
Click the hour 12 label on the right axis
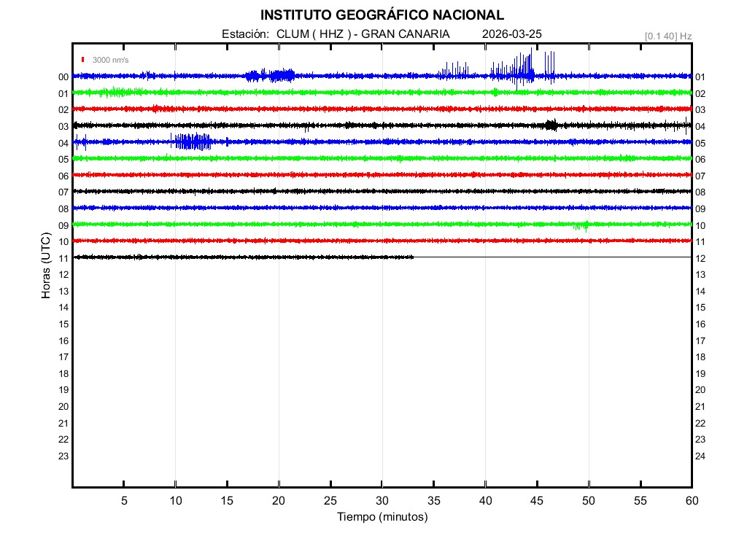click(x=700, y=258)
